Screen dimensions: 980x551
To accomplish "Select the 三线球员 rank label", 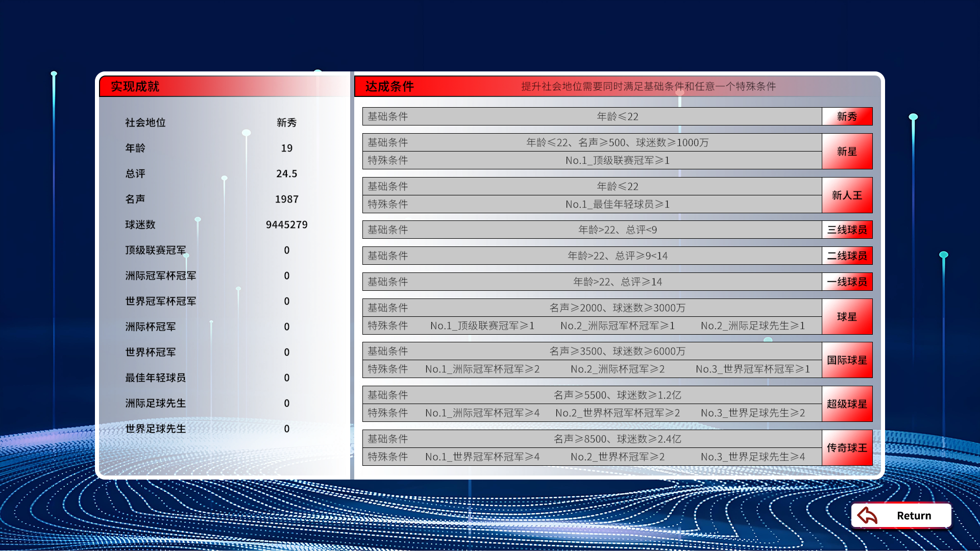I will pyautogui.click(x=847, y=230).
